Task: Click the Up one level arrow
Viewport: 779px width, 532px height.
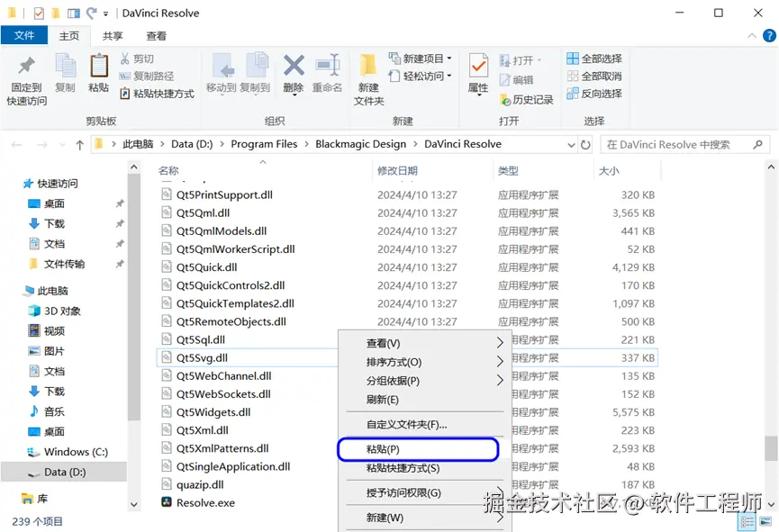Action: point(79,145)
